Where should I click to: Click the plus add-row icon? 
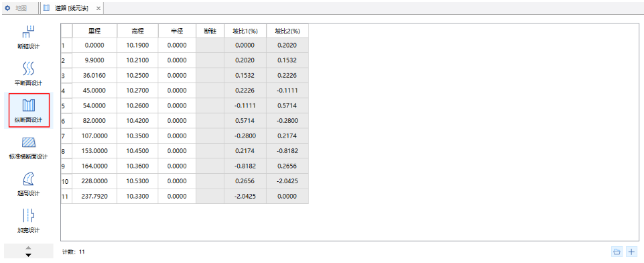tap(632, 252)
